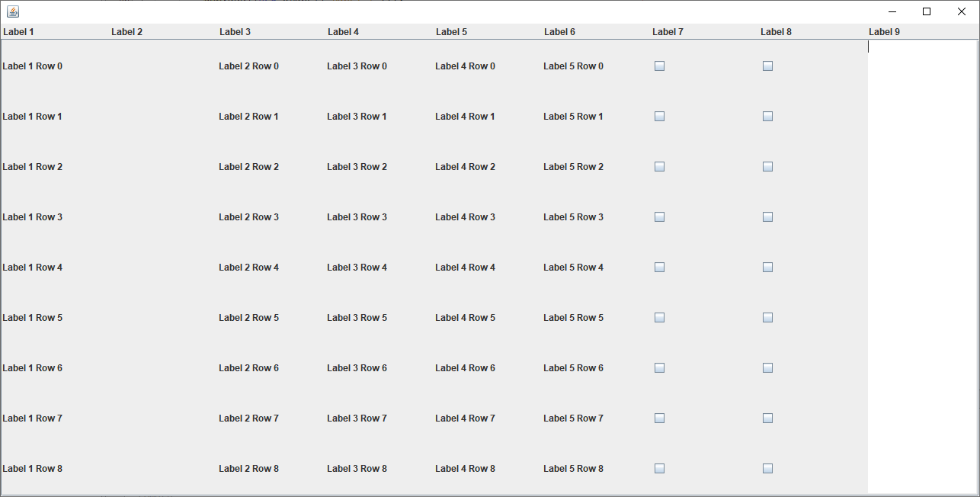Viewport: 980px width, 497px height.
Task: Click the Java coffee cup icon in title bar
Action: (x=13, y=11)
